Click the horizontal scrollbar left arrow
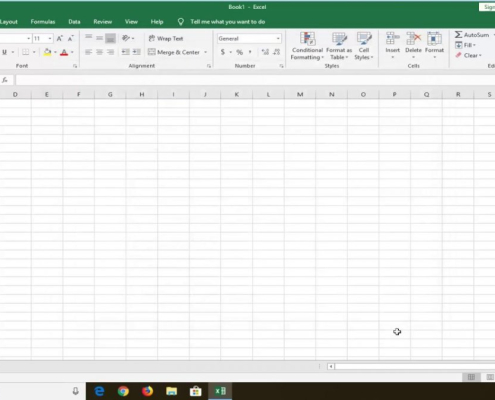This screenshot has width=495, height=400. tap(331, 366)
